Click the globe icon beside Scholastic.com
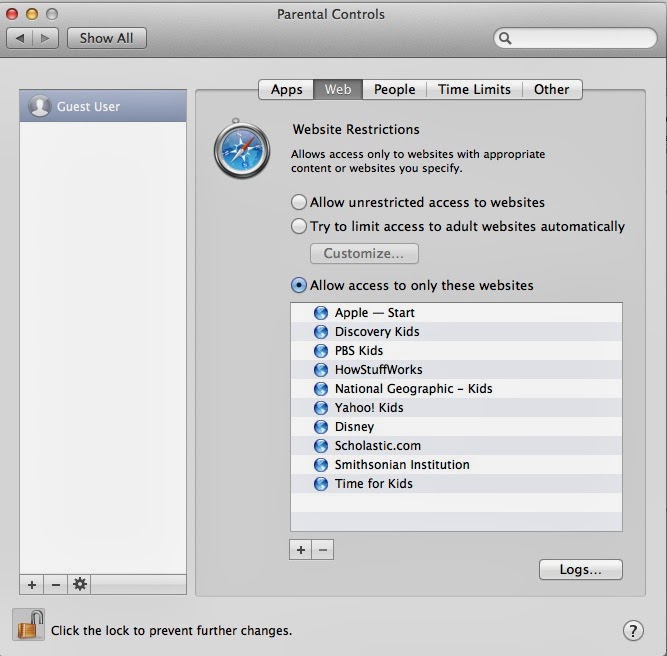The width and height of the screenshot is (667, 656). click(x=321, y=446)
